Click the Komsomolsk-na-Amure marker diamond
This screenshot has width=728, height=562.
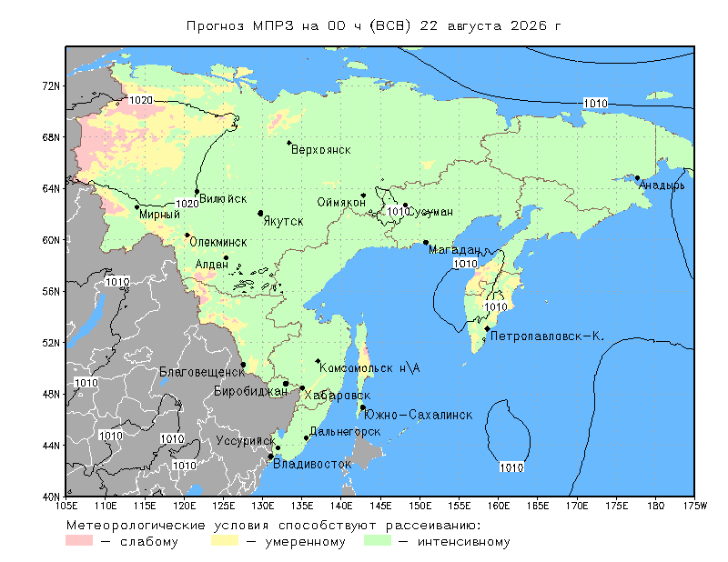pos(318,361)
